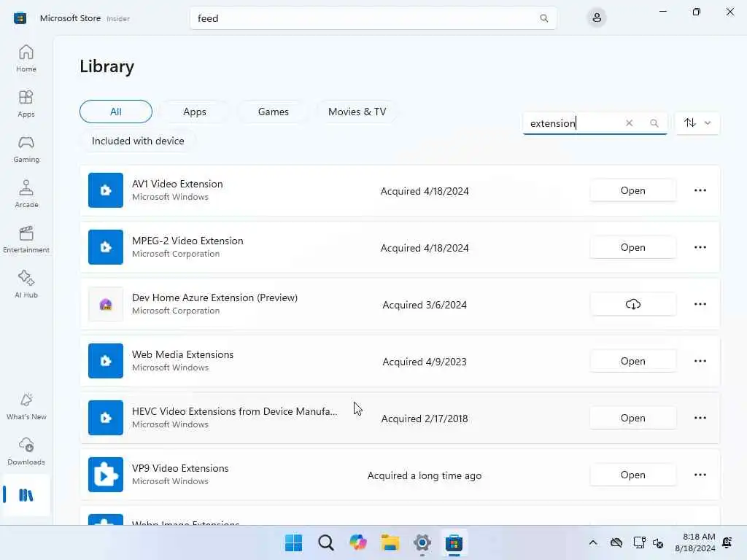747x560 pixels.
Task: Click the Dev Home Azure Extension (Preview) title
Action: (x=214, y=297)
